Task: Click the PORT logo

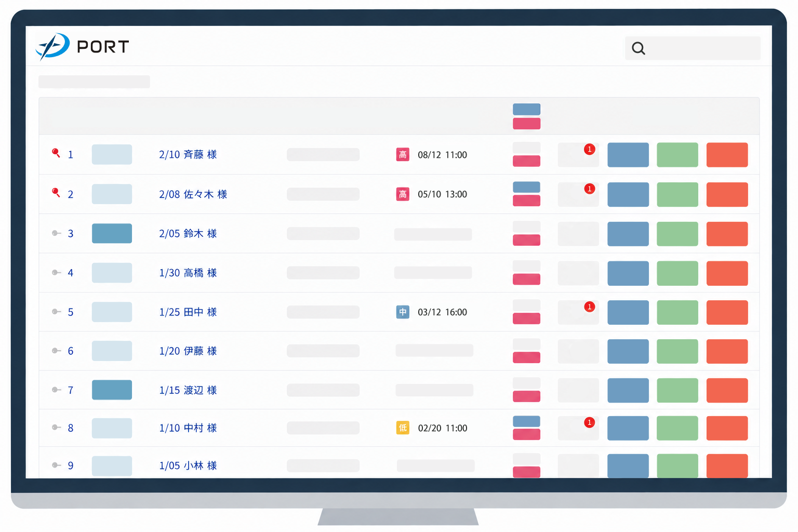Action: (82, 47)
